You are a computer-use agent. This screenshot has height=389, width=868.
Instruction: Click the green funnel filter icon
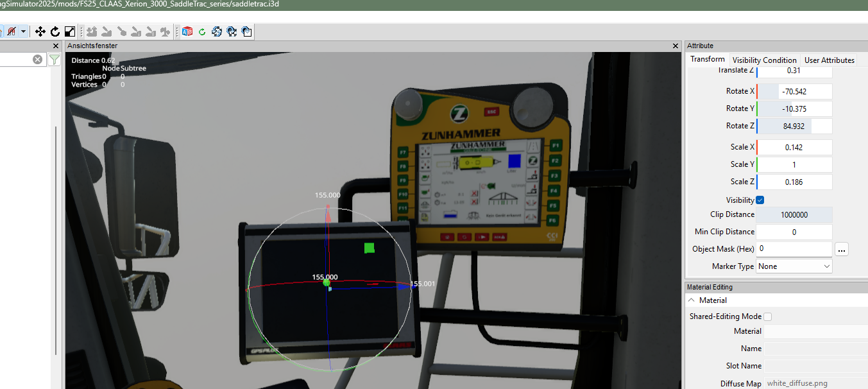coord(55,60)
